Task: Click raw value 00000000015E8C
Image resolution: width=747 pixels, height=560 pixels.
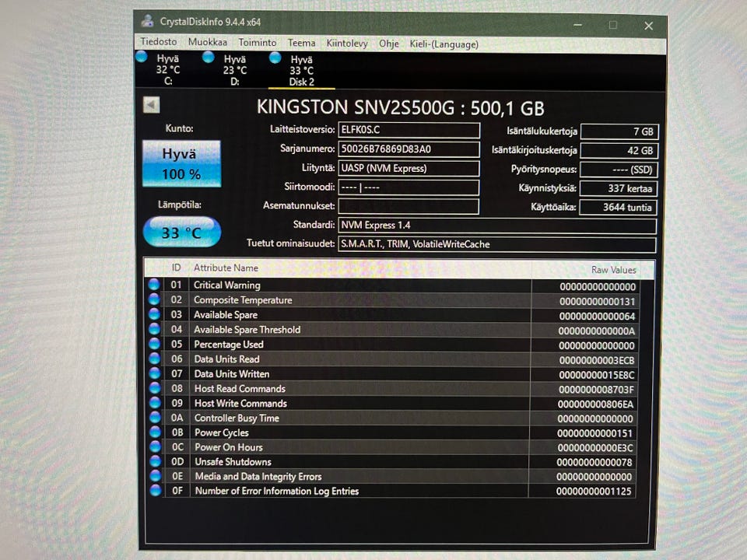Action: coord(597,375)
